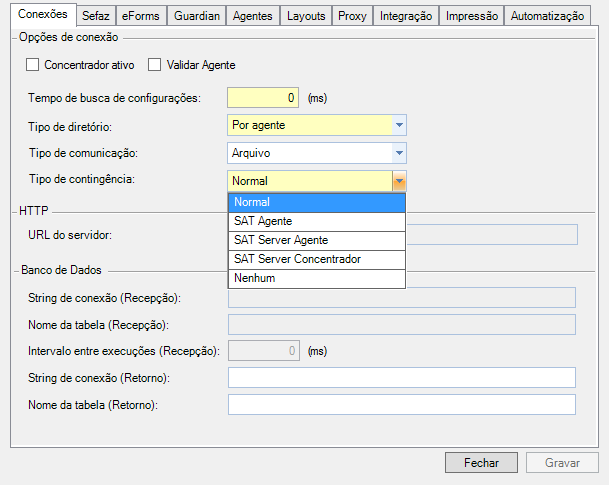Toggle the Validar Agente checkbox
Screen dimensions: 609x485
click(x=155, y=65)
